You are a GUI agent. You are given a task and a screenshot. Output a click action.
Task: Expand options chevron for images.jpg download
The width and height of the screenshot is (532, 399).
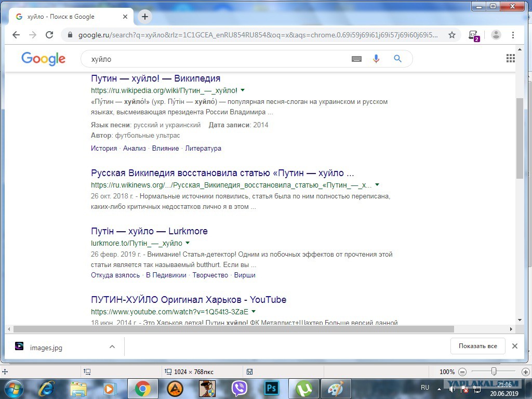point(112,347)
